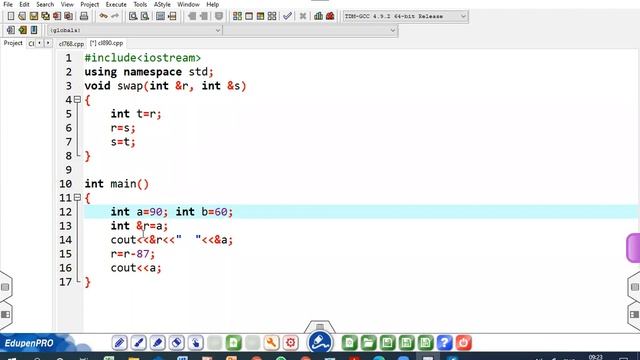Open the Edit menu

pos(24,4)
